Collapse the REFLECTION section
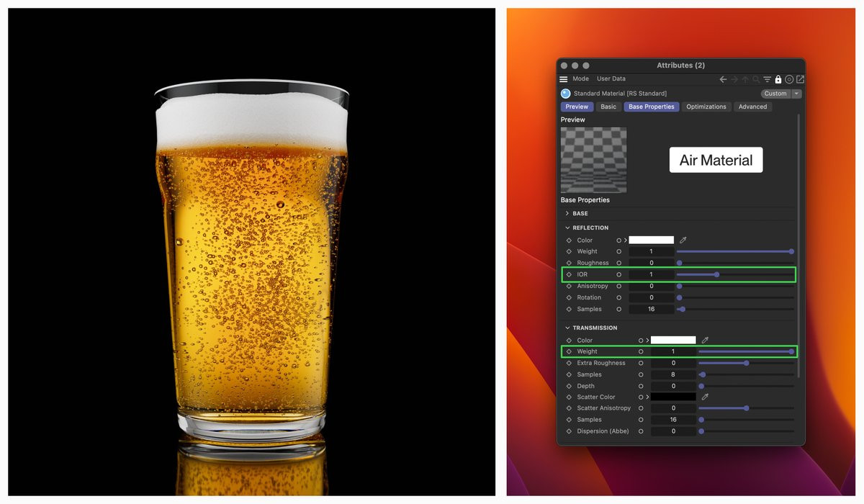864x504 pixels. 567,228
